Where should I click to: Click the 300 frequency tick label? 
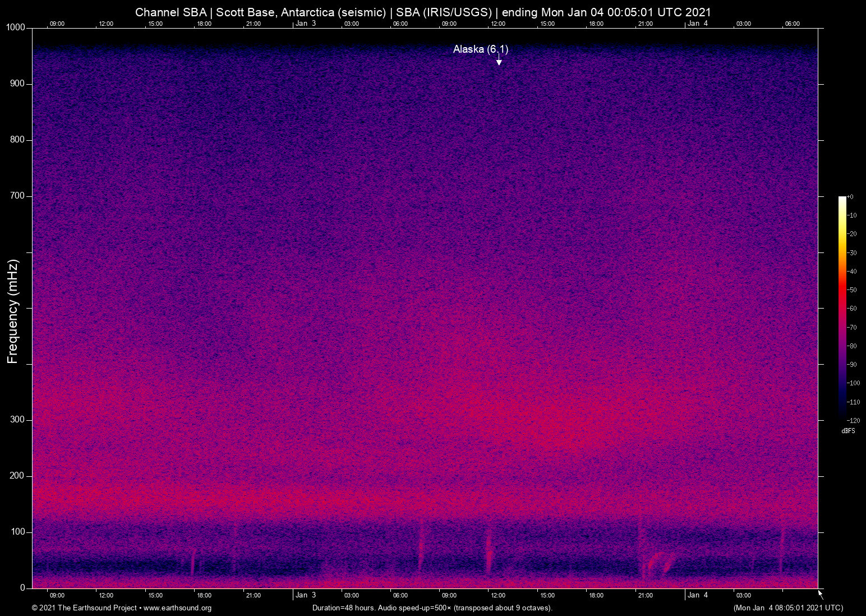coord(17,420)
